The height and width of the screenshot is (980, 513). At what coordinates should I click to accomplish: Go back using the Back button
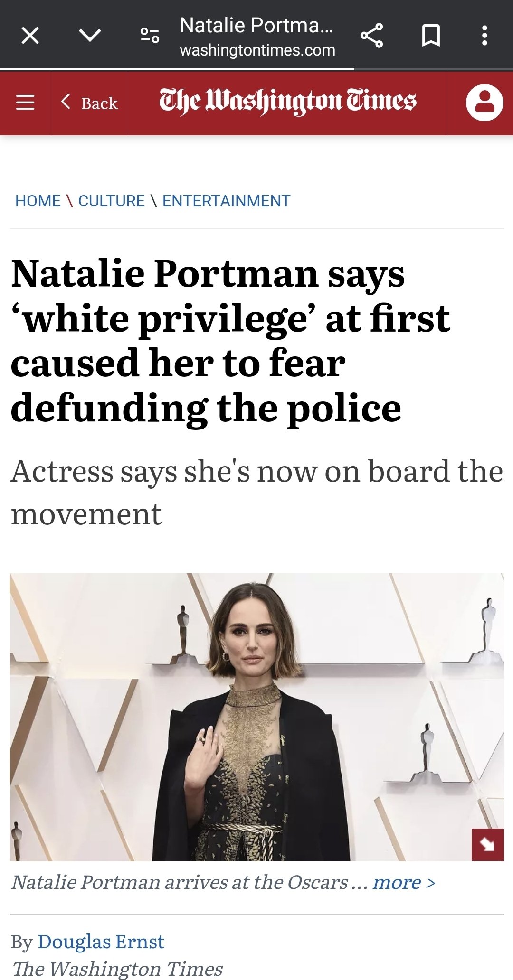click(x=90, y=103)
